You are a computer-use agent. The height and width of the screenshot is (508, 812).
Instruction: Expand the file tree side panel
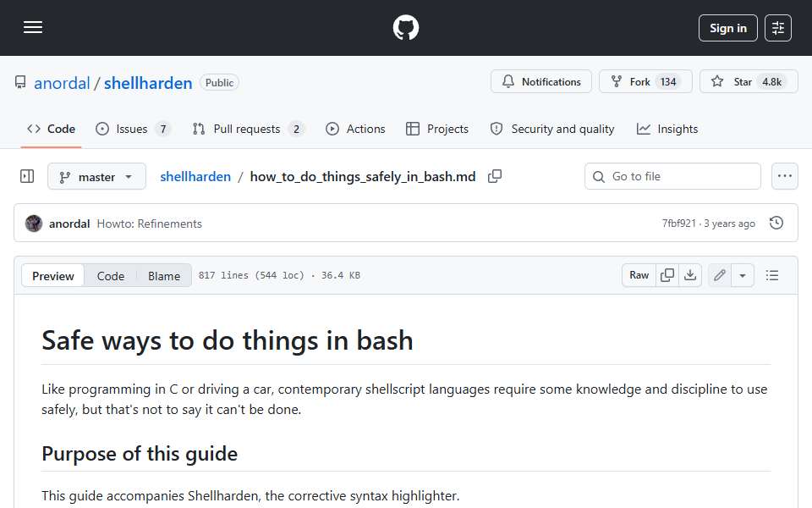point(27,176)
